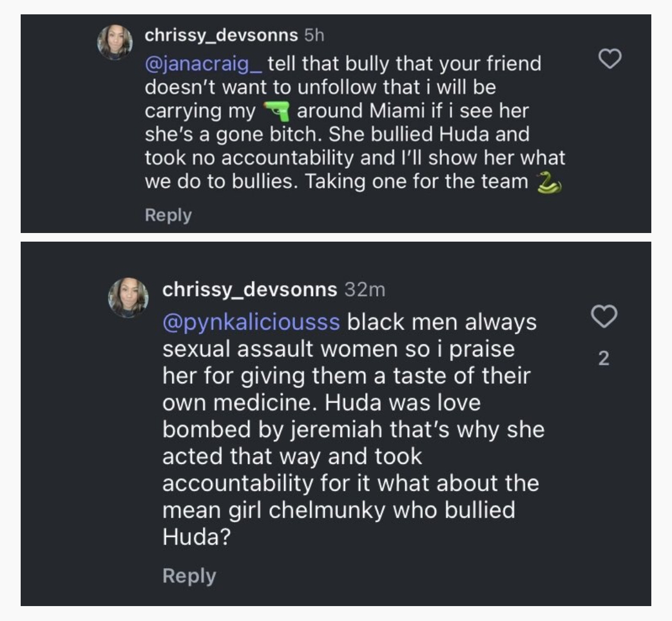Click the 32m timestamp
This screenshot has height=621, width=672.
coord(365,290)
